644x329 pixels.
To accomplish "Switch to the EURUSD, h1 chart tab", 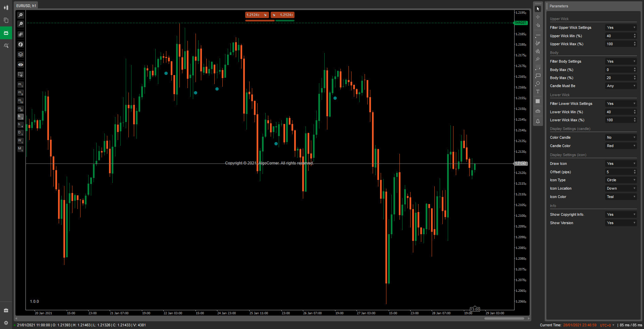I will pos(26,6).
